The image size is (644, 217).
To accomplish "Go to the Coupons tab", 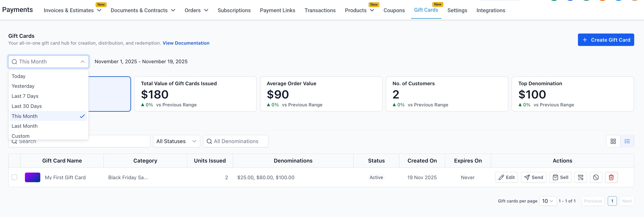I will tap(394, 10).
